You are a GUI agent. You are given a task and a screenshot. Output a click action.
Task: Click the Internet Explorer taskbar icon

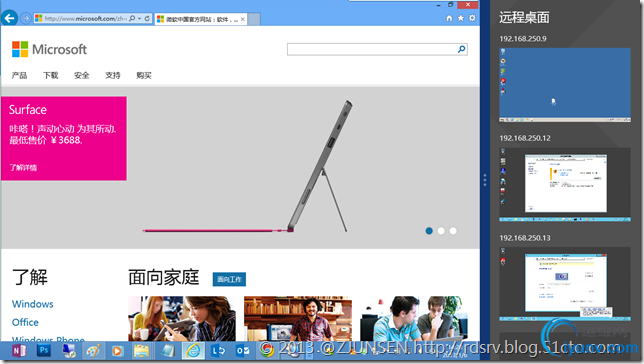tap(193, 351)
